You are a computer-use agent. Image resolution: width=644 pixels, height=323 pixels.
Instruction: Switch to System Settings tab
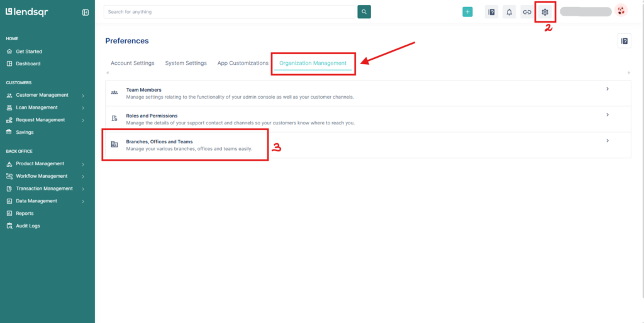186,63
